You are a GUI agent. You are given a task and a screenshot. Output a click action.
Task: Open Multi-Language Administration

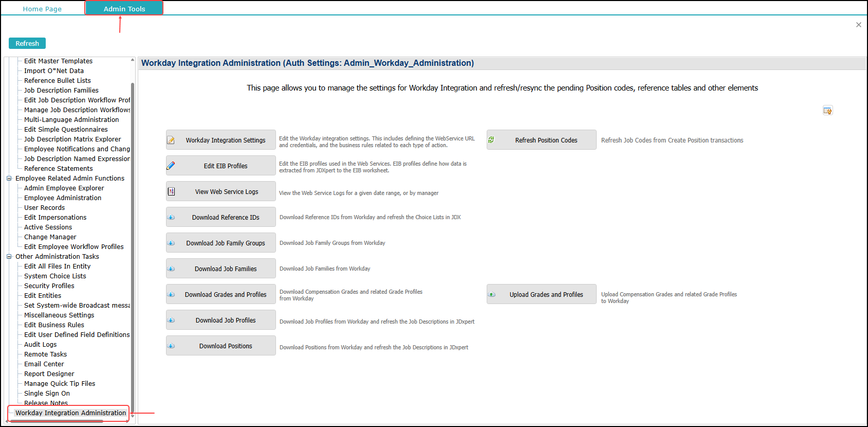(71, 120)
